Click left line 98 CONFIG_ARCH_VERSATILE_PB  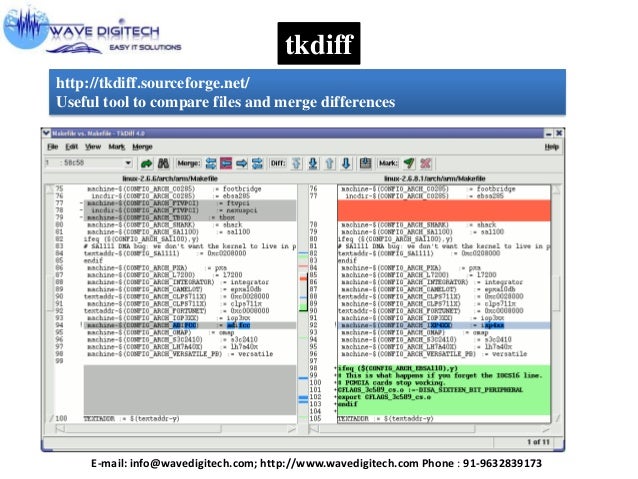click(180, 354)
